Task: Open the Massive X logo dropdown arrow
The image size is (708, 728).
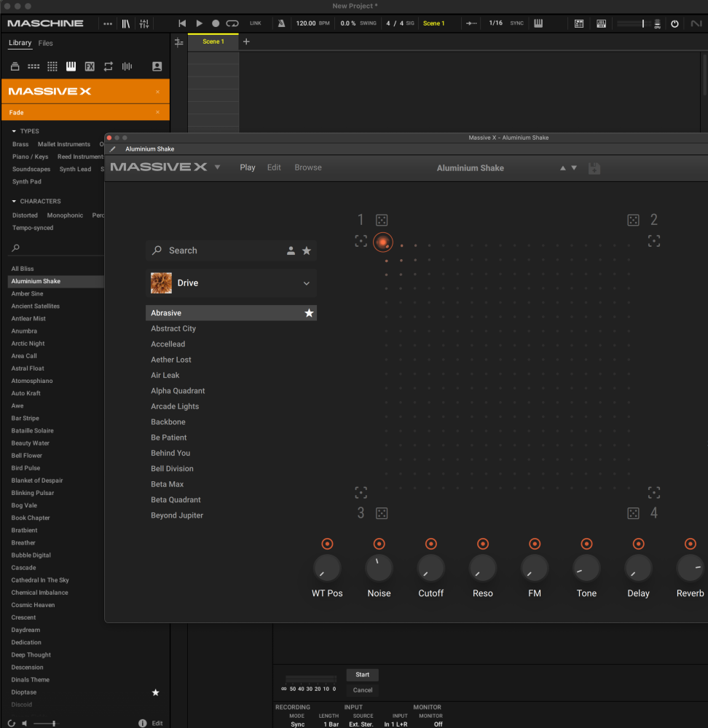Action: click(217, 167)
